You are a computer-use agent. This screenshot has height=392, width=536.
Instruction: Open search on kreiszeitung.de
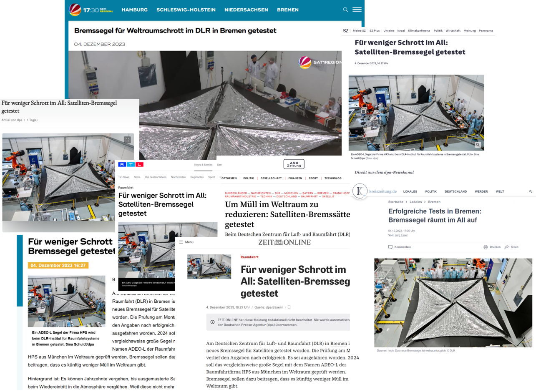coord(531,191)
